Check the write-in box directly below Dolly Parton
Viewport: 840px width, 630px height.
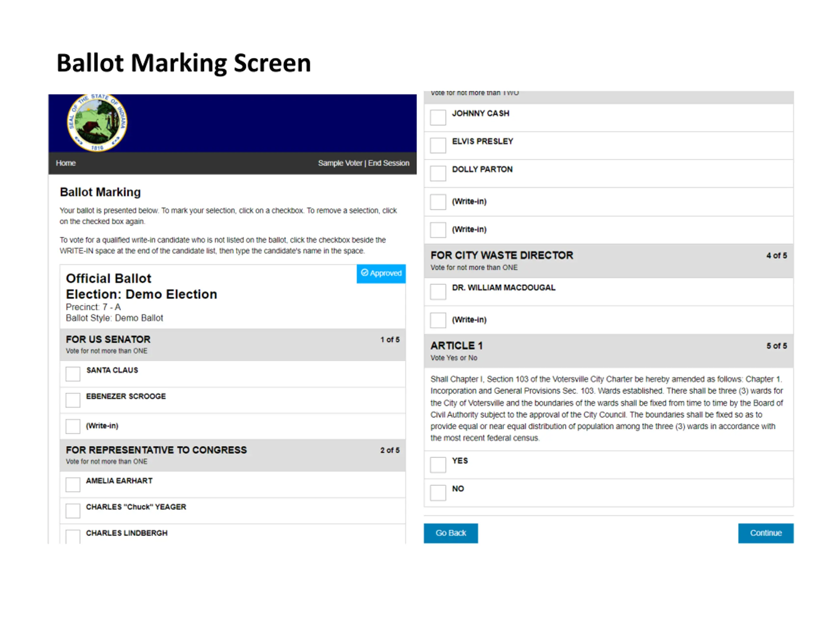[438, 202]
